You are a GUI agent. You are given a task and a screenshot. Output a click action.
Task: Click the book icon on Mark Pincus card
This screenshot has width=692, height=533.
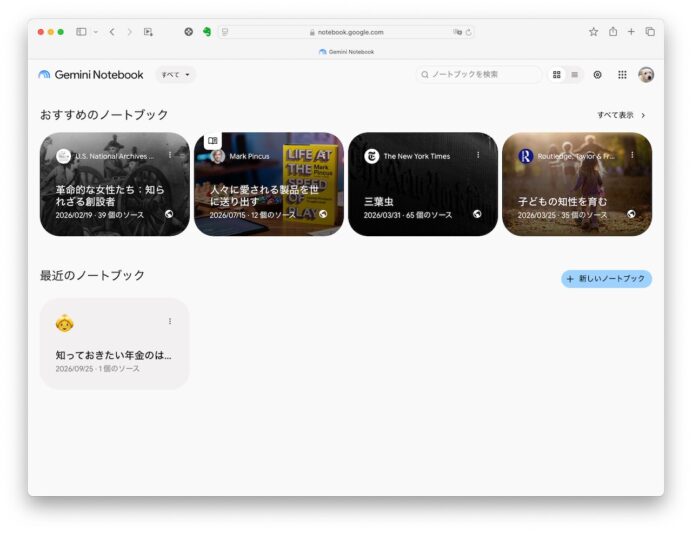click(213, 141)
